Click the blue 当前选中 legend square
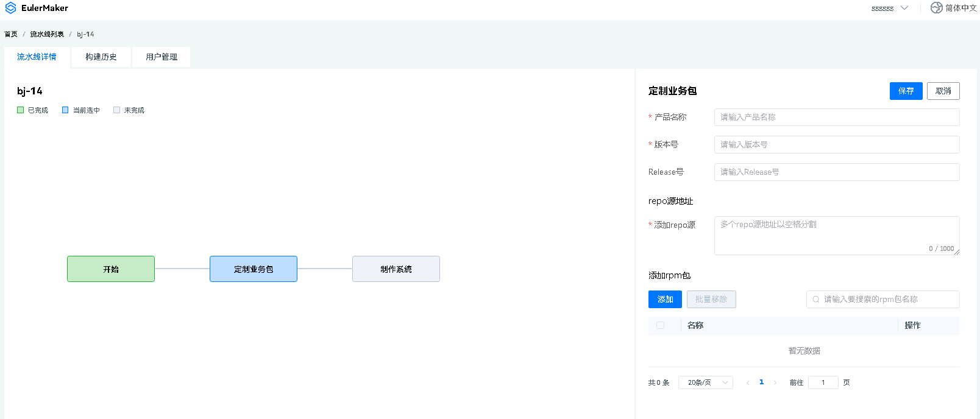 pos(65,110)
